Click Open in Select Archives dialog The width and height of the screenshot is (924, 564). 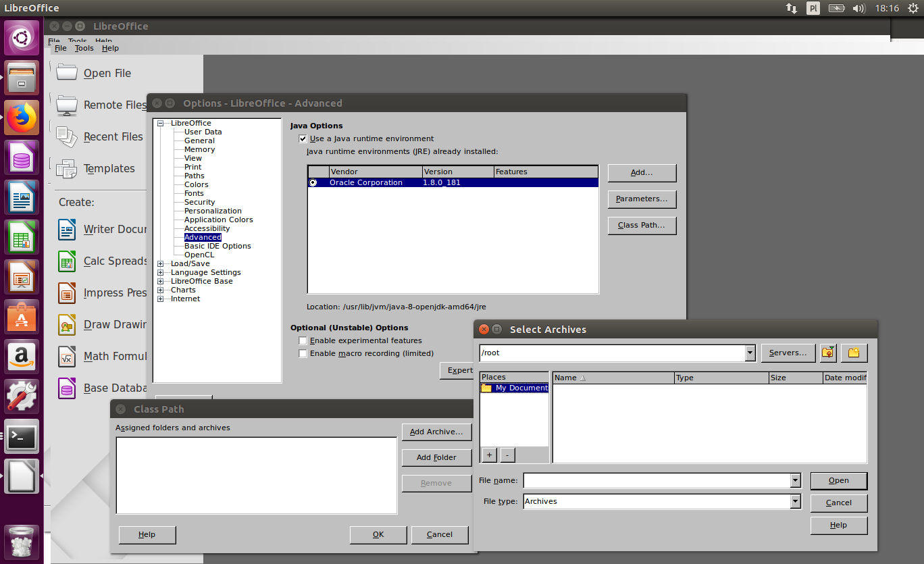(839, 480)
